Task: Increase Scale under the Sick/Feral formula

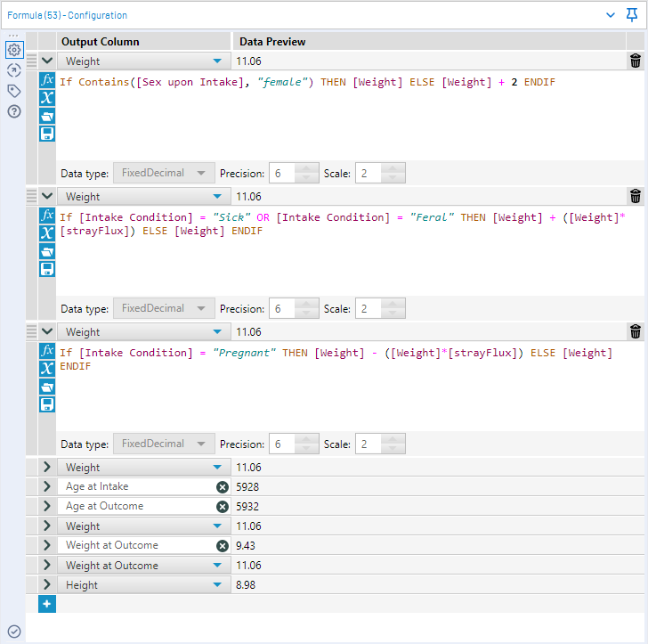Action: coord(393,304)
